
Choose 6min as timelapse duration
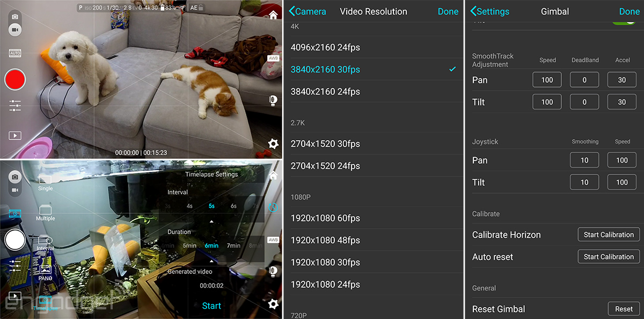(211, 245)
